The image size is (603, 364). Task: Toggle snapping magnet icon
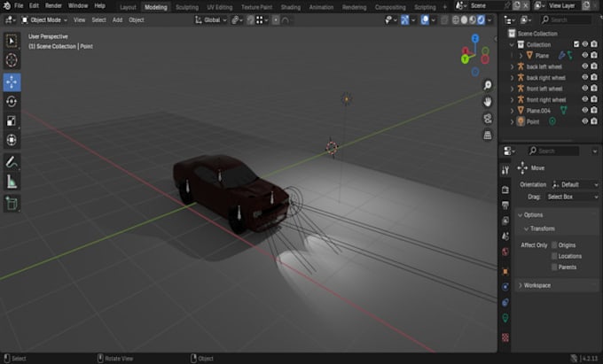250,20
